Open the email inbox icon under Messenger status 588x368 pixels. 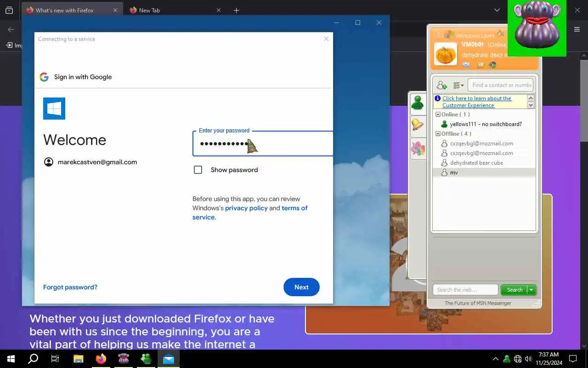[466, 65]
